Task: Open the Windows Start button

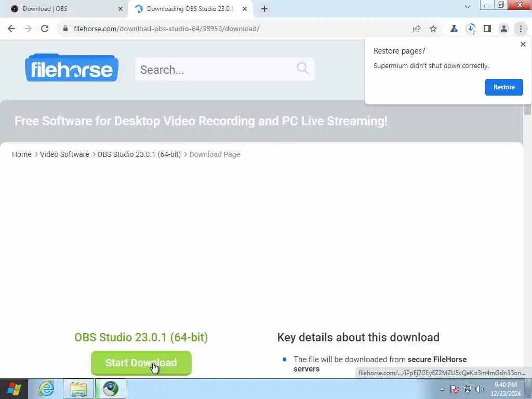Action: coord(14,389)
